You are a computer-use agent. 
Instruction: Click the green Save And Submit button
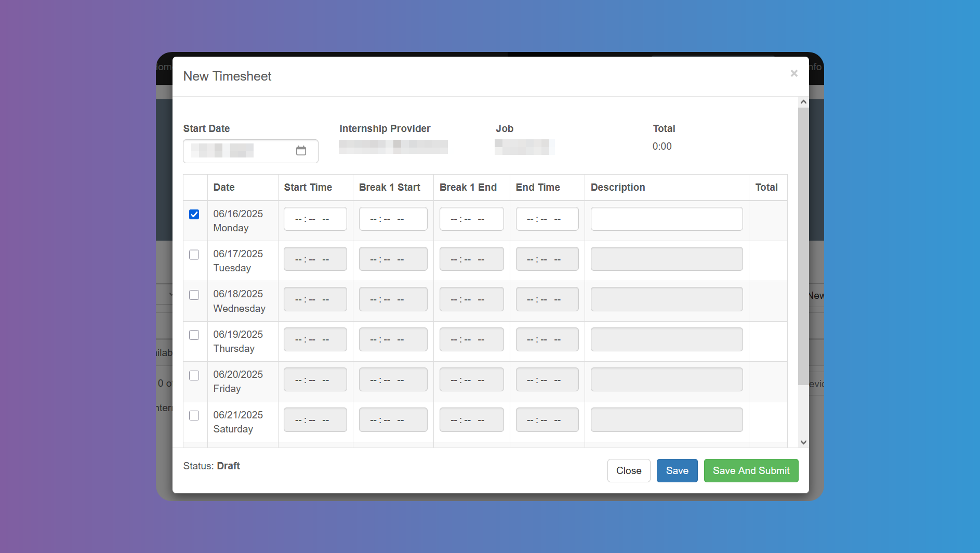coord(751,470)
